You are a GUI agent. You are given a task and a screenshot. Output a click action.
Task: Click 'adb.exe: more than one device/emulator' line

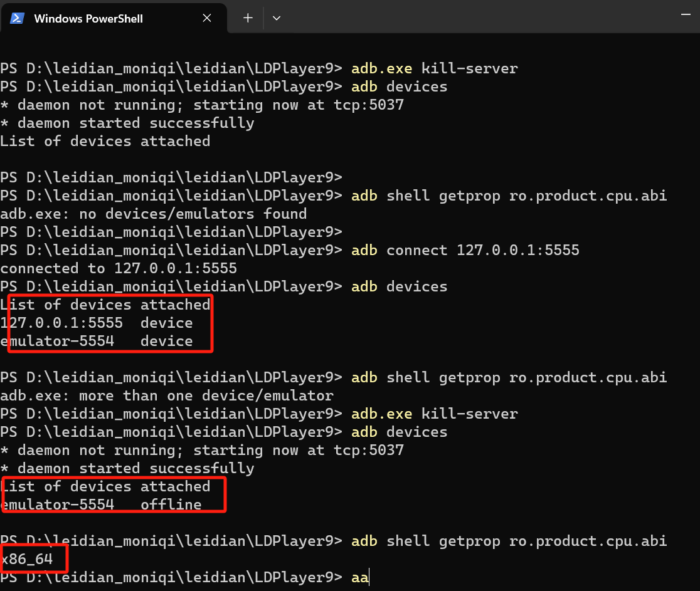[167, 395]
